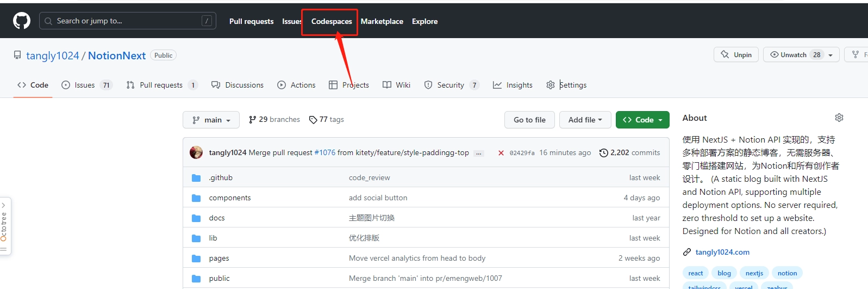This screenshot has width=868, height=289.
Task: Open the Actions tab
Action: point(296,85)
